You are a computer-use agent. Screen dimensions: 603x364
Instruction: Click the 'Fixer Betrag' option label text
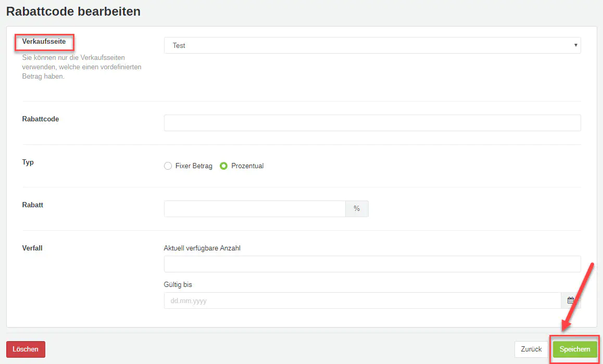click(194, 166)
